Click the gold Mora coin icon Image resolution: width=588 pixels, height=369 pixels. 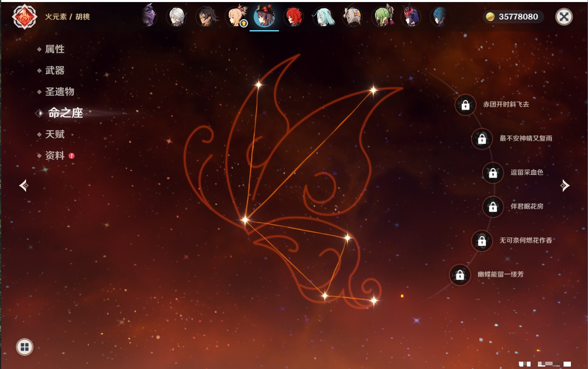pos(490,17)
